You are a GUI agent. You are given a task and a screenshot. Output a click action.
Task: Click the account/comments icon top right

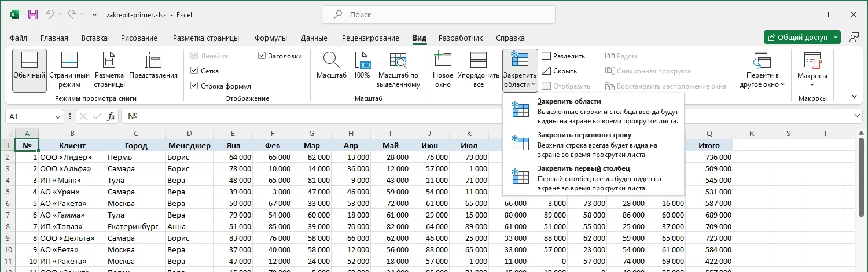click(854, 38)
